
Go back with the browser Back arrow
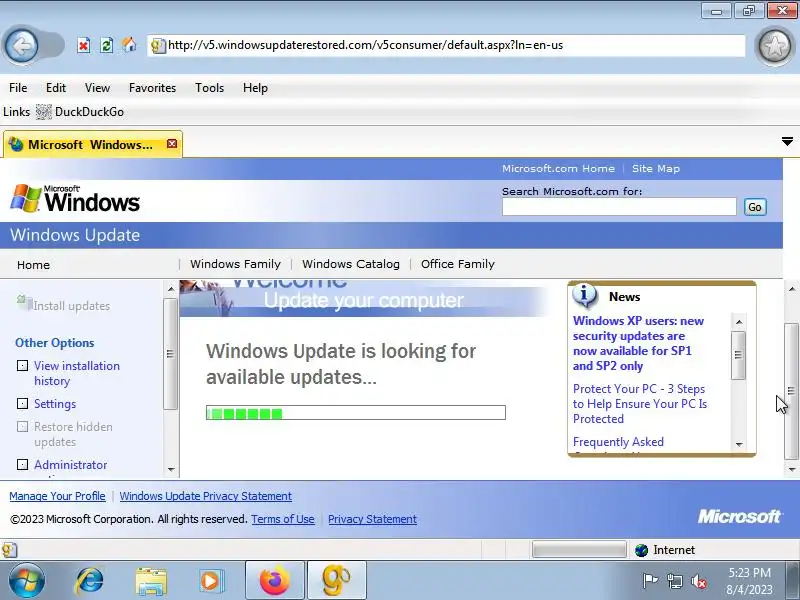coord(21,46)
